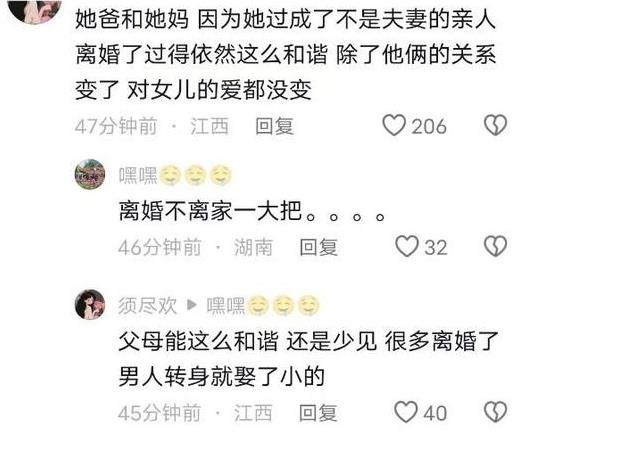Select the reply text 父母能这么和谐
This screenshot has width=636, height=452.
pos(198,341)
